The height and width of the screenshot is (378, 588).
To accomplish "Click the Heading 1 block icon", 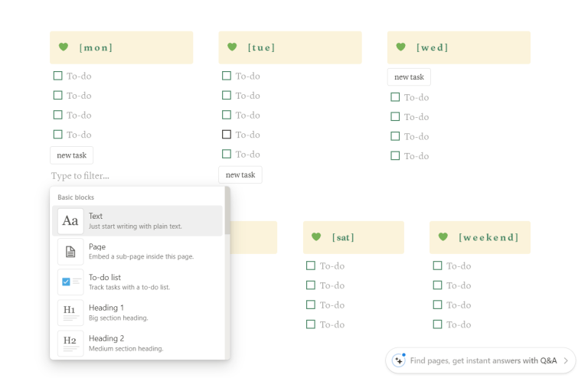I will 70,312.
